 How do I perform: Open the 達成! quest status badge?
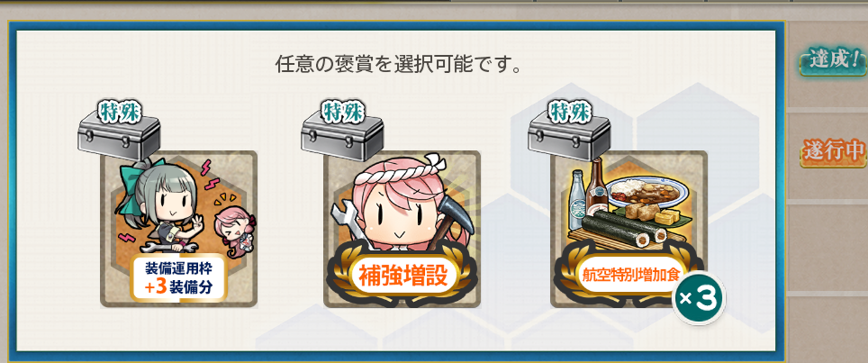[x=831, y=59]
